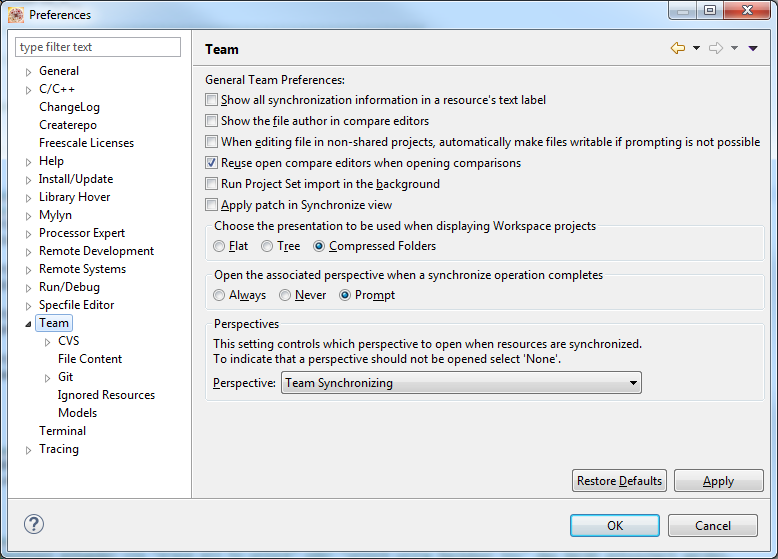
Task: Select Never for opening associated perspective
Action: [285, 295]
